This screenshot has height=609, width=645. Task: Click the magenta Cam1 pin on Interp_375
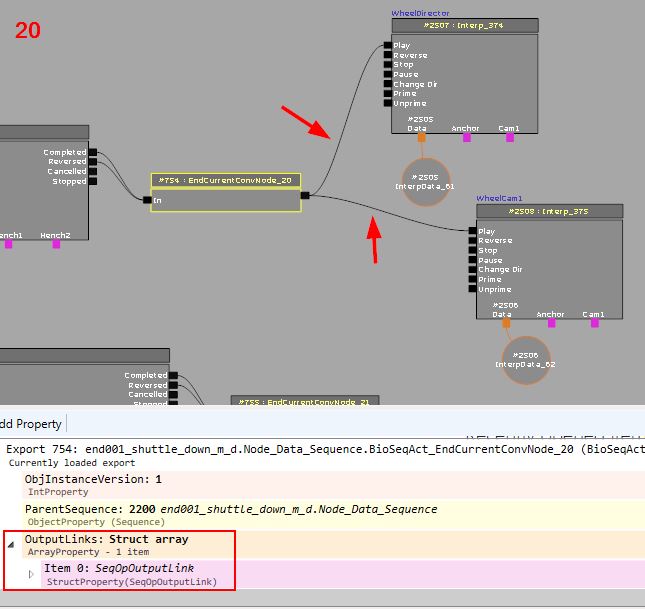point(595,324)
